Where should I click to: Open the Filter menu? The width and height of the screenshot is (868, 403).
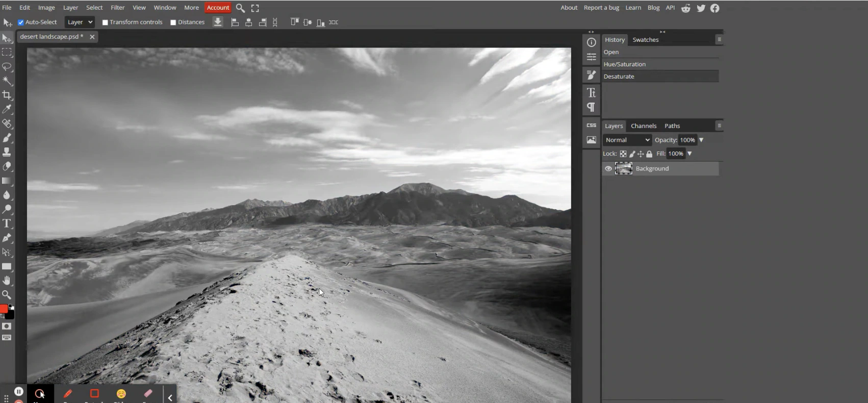(118, 8)
